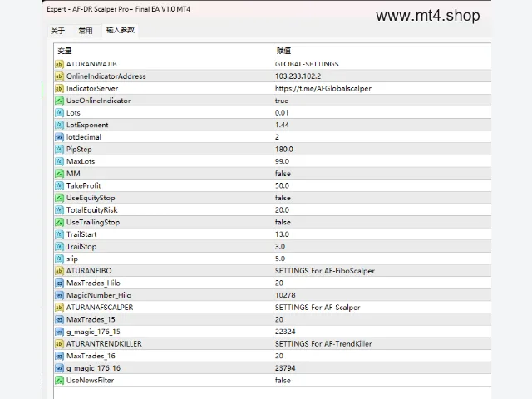Click the integer icon beside MagicNumber_Hilo

[59, 295]
